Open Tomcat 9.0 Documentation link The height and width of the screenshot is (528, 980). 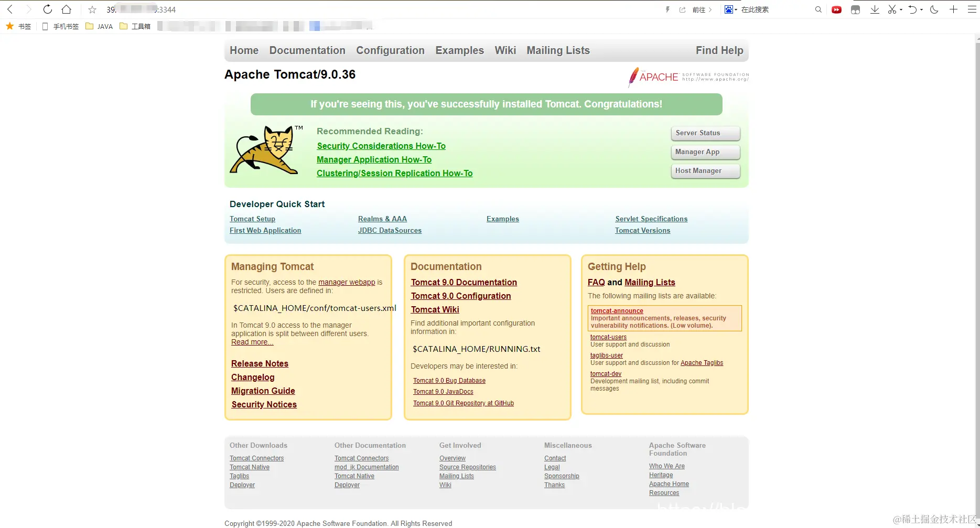click(464, 283)
